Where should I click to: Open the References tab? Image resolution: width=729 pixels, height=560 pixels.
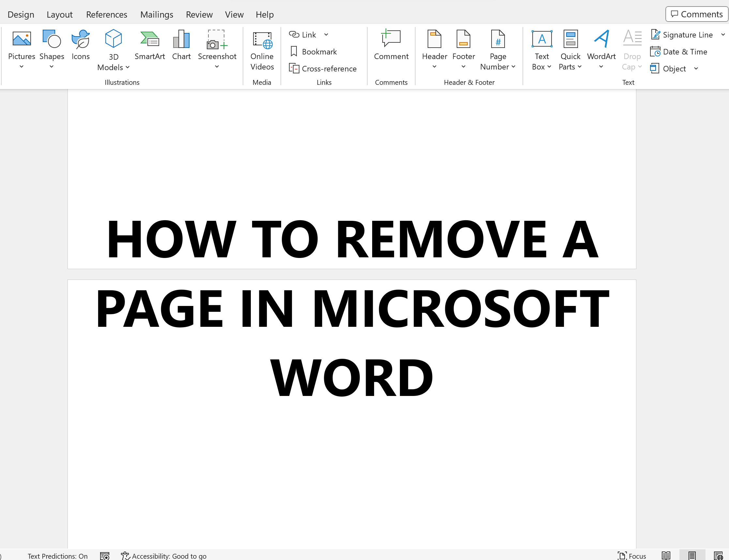[x=107, y=15]
